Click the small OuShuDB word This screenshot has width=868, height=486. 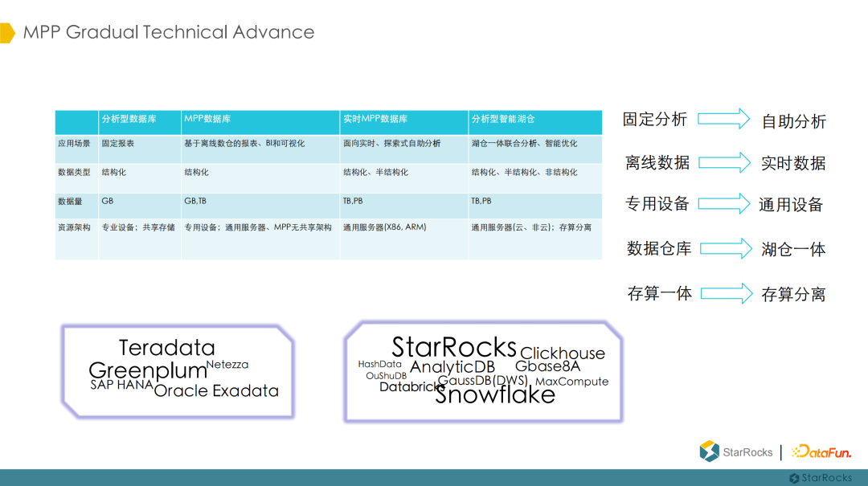pos(387,376)
